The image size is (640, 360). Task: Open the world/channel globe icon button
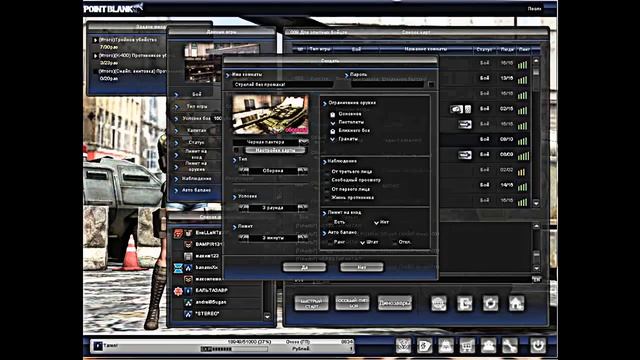pos(439,303)
